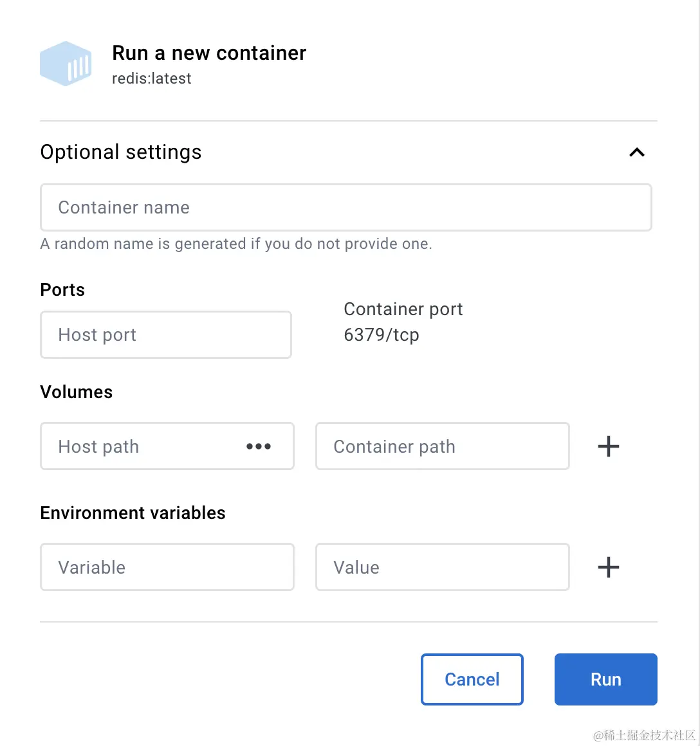700x746 pixels.
Task: Click into the Host port field
Action: [x=165, y=335]
